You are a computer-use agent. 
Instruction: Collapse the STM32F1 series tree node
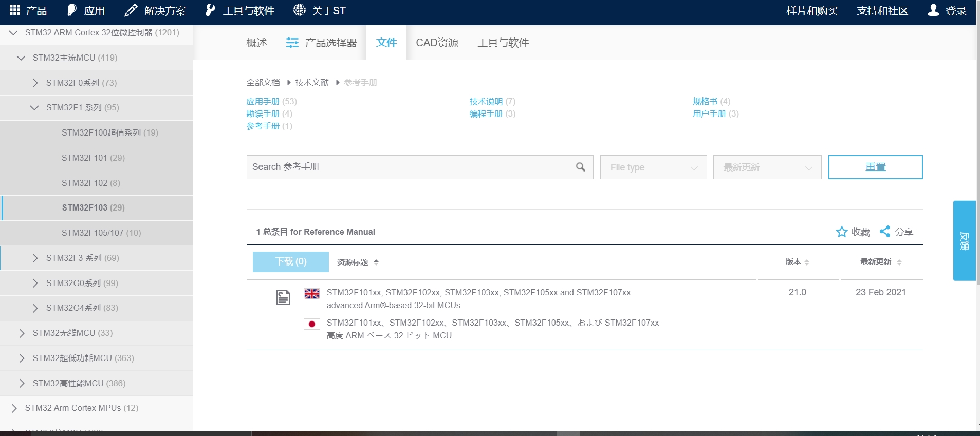point(34,108)
